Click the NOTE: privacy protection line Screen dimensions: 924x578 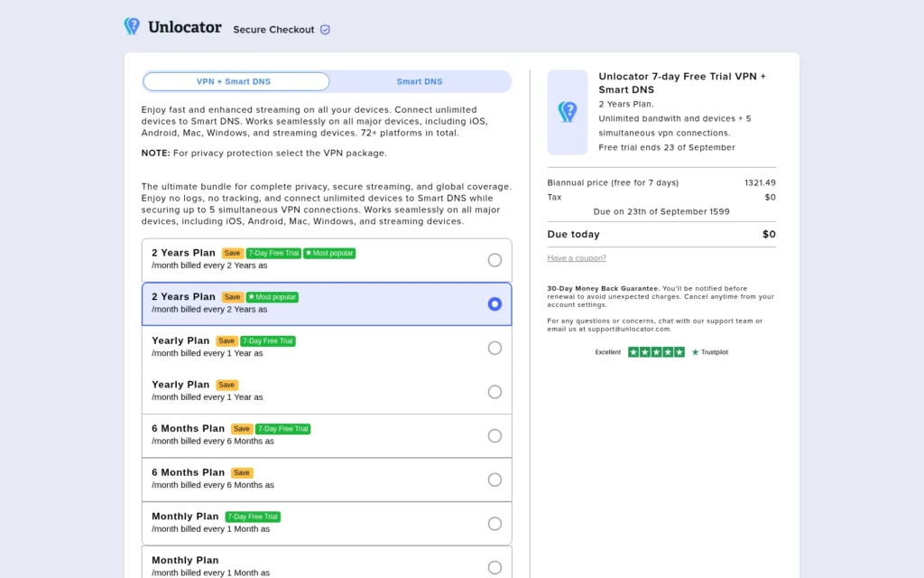pyautogui.click(x=264, y=153)
